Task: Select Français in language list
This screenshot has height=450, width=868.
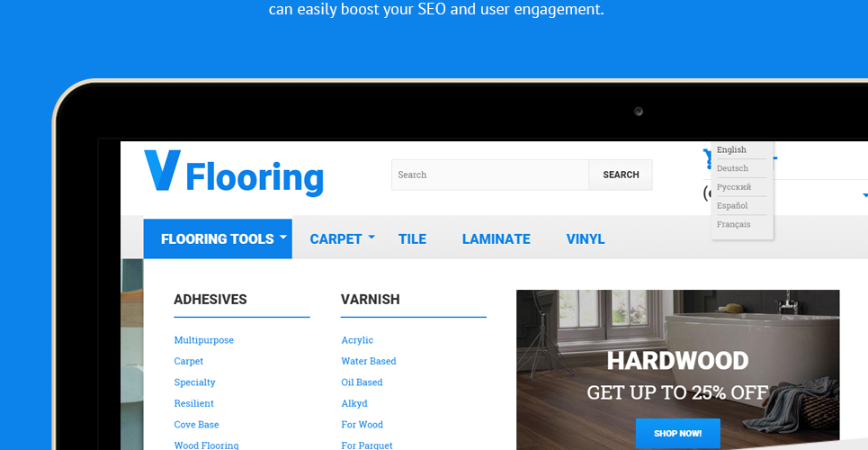Action: click(733, 224)
